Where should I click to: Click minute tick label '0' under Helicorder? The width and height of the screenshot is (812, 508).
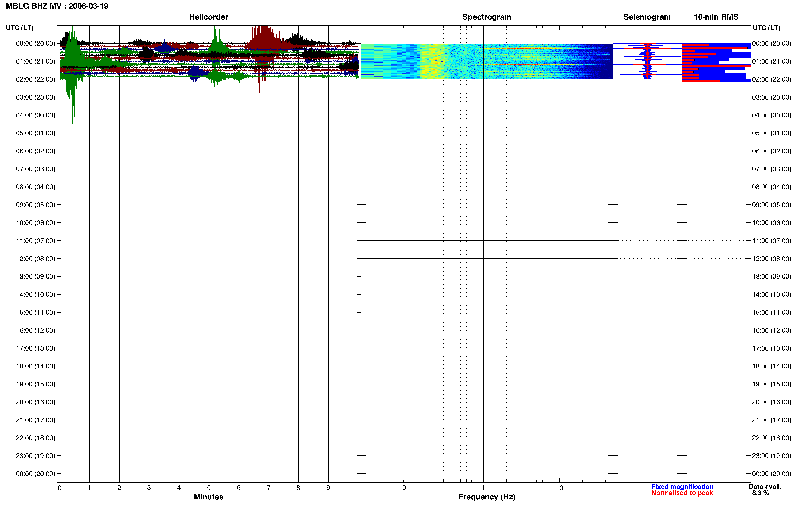pyautogui.click(x=59, y=488)
